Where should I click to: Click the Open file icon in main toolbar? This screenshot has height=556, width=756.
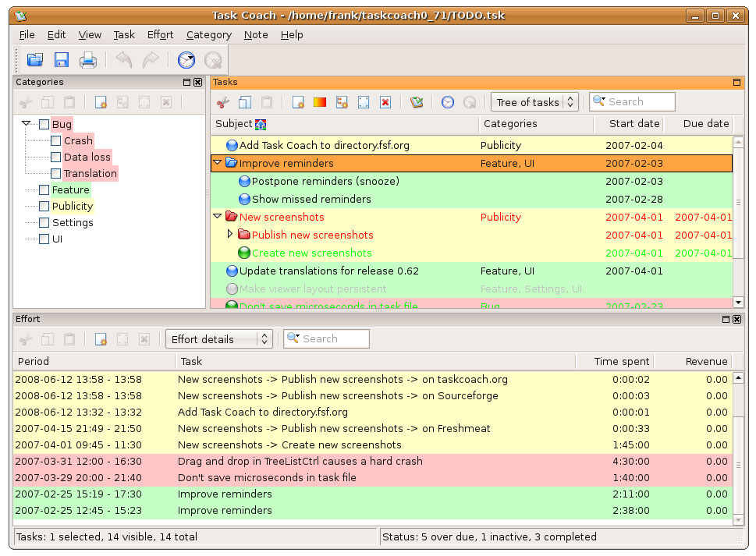pyautogui.click(x=35, y=60)
